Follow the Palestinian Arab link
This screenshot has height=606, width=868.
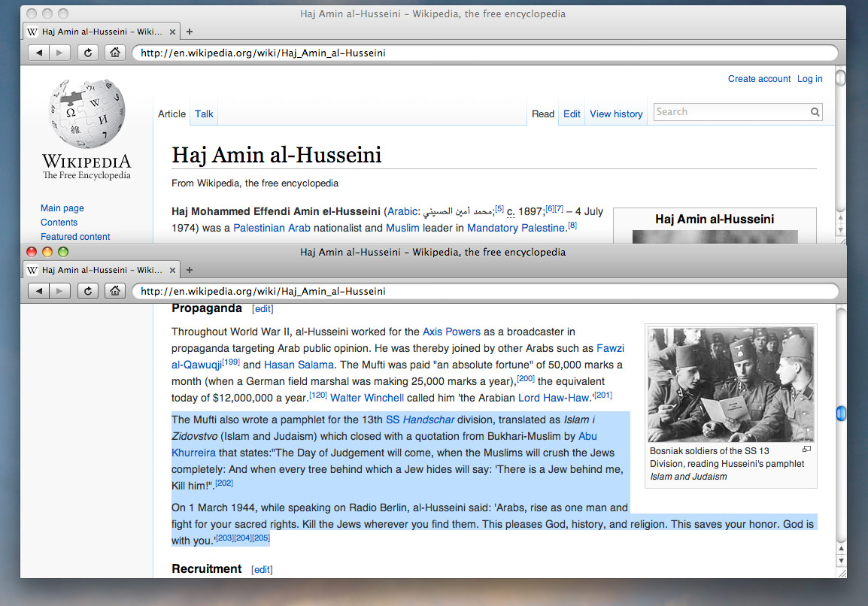coord(272,228)
